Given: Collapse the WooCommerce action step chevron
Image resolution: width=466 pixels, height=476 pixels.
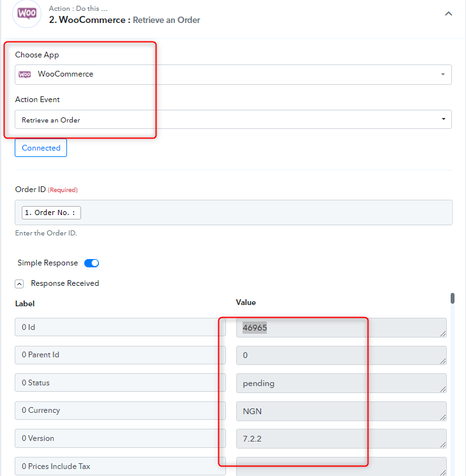Looking at the screenshot, I should [x=448, y=13].
